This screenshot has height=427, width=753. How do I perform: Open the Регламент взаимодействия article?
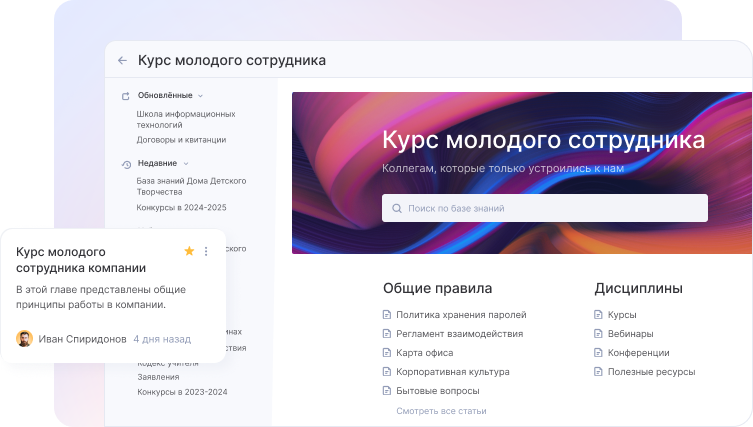pyautogui.click(x=460, y=334)
